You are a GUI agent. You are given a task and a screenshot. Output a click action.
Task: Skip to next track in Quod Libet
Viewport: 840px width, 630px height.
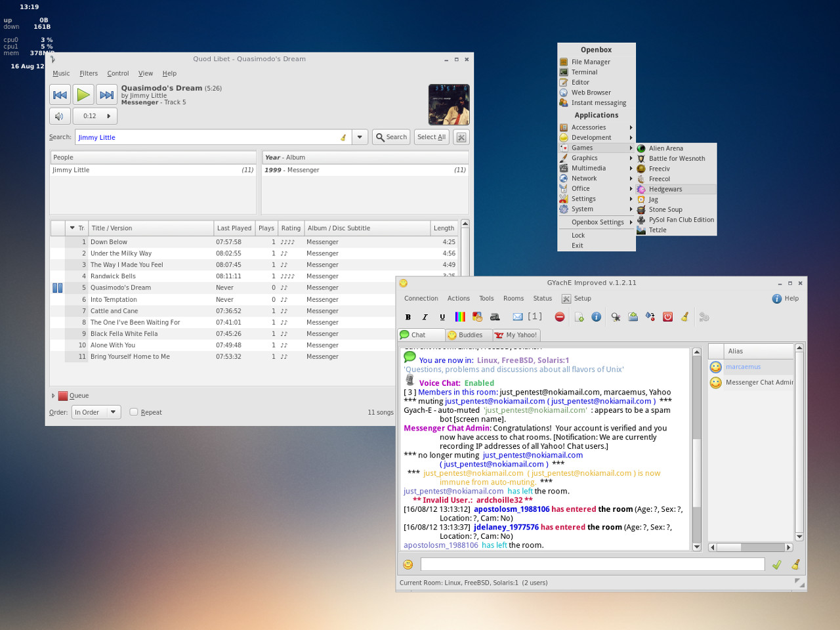click(x=107, y=95)
